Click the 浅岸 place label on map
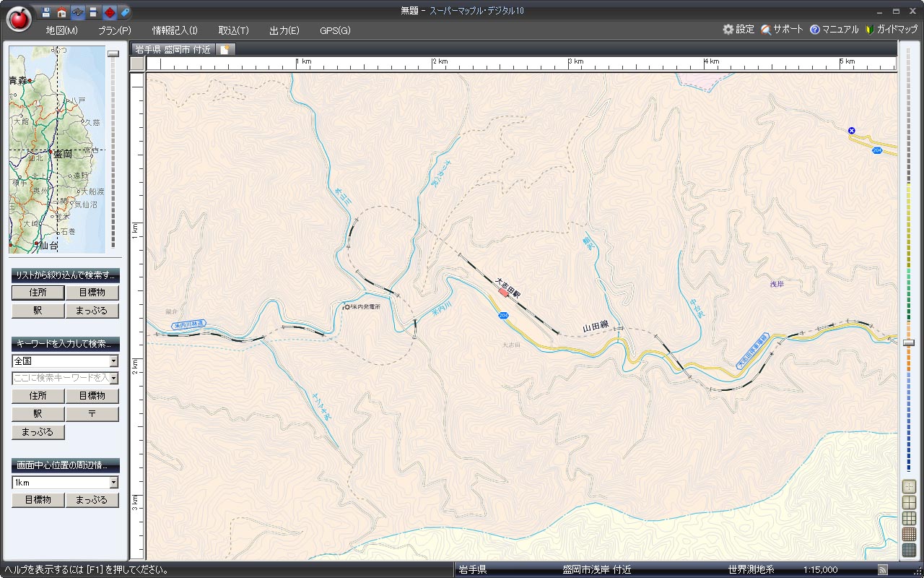Image resolution: width=924 pixels, height=578 pixels. [776, 285]
